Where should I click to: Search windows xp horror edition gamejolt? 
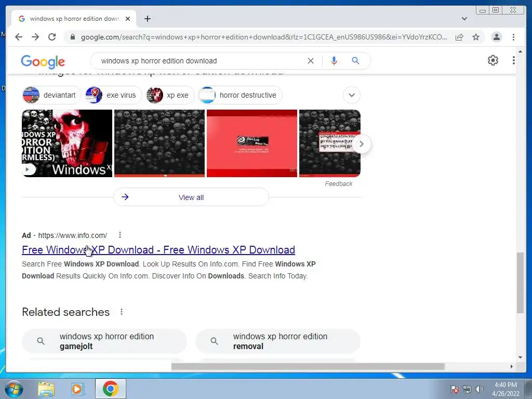tap(104, 341)
